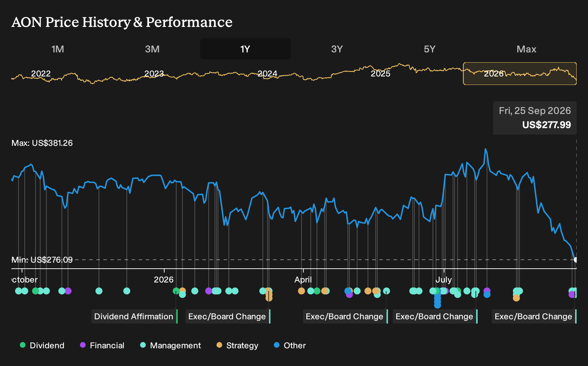Click the green Dividend dot in October
The height and width of the screenshot is (366, 588).
tap(35, 291)
